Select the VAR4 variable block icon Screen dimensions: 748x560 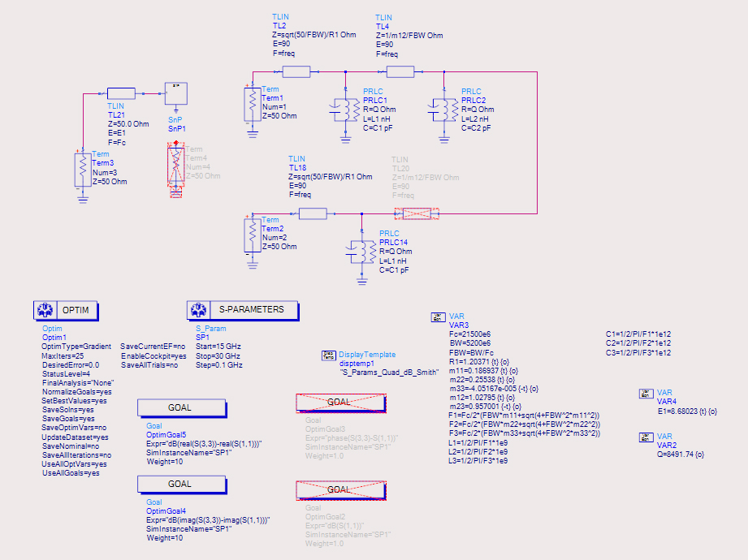coord(646,394)
